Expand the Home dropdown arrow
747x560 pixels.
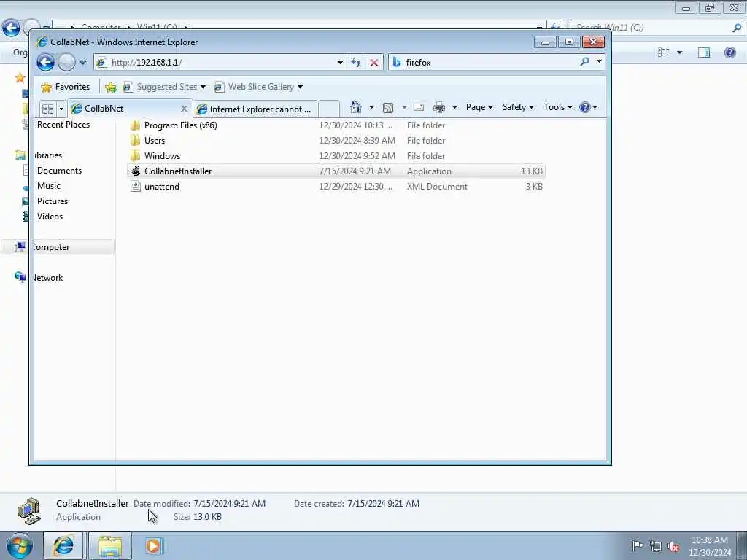coord(371,107)
